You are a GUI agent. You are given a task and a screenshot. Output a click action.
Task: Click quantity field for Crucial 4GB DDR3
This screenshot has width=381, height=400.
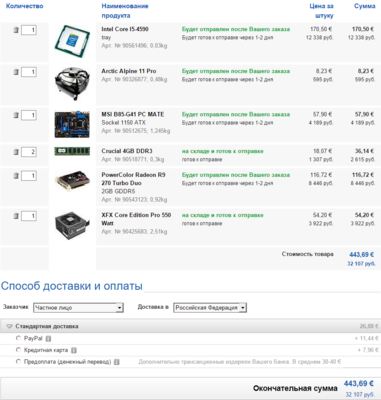click(29, 152)
